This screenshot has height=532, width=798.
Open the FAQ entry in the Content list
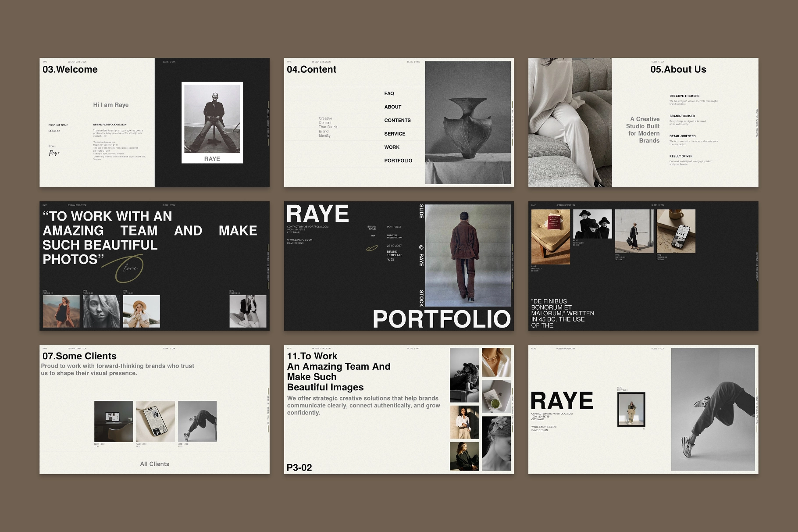point(389,93)
